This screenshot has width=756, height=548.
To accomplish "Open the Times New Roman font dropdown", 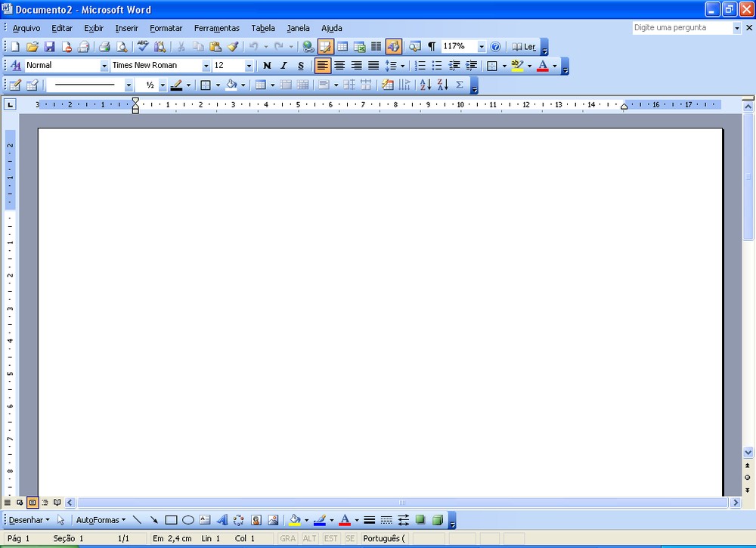I will click(206, 66).
